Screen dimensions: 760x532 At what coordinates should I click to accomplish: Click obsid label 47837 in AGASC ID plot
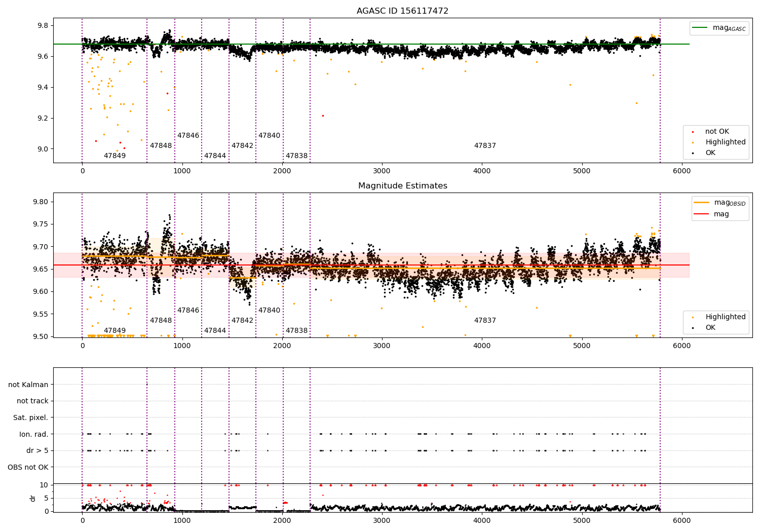click(x=485, y=146)
